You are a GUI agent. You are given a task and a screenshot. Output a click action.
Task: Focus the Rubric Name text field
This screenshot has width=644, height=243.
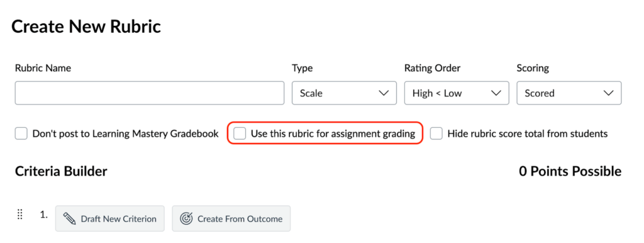click(x=150, y=93)
